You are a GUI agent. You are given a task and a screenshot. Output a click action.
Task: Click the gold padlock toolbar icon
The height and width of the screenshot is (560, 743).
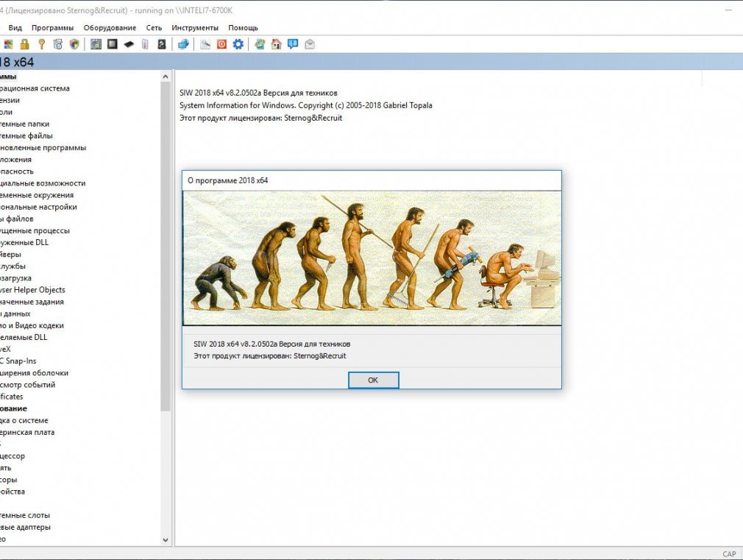[24, 45]
